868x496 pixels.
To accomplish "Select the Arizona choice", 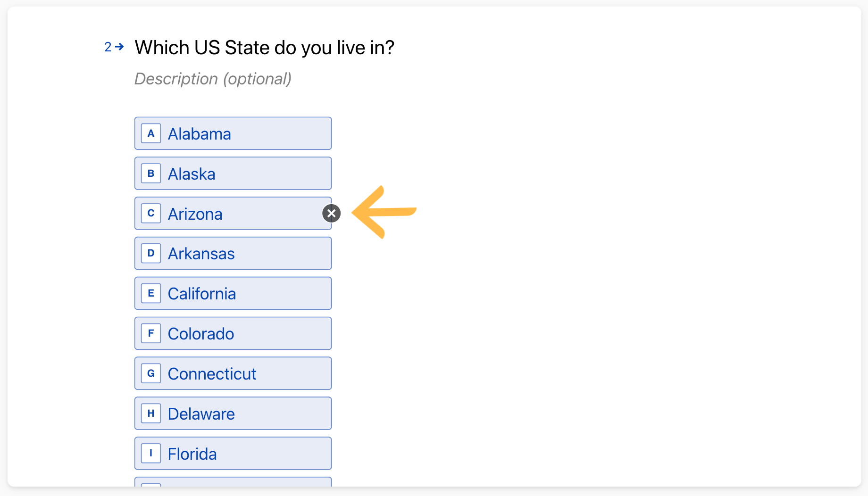I will (x=233, y=214).
